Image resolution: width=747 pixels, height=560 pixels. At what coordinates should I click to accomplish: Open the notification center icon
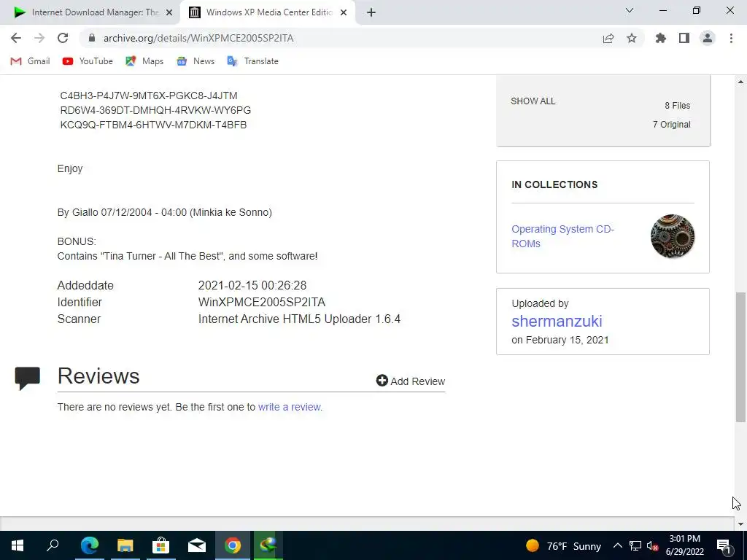724,545
